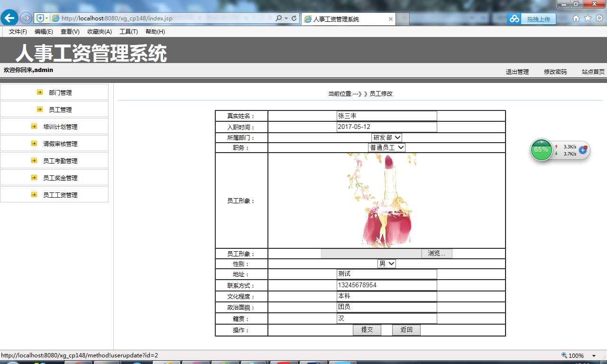Open the 查看(V) menu
607x364 pixels.
coord(70,32)
